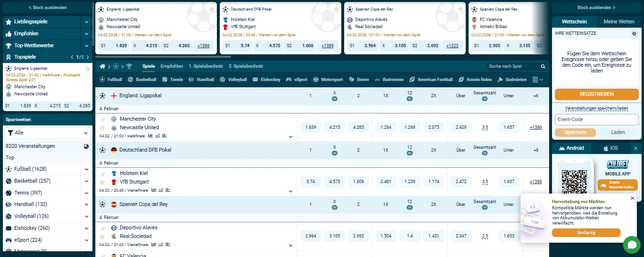
Task: Open the more sports menu dropdown
Action: (x=537, y=80)
